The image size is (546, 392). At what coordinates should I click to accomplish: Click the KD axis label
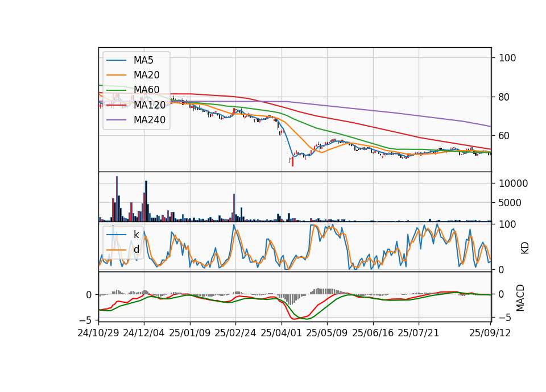point(525,248)
